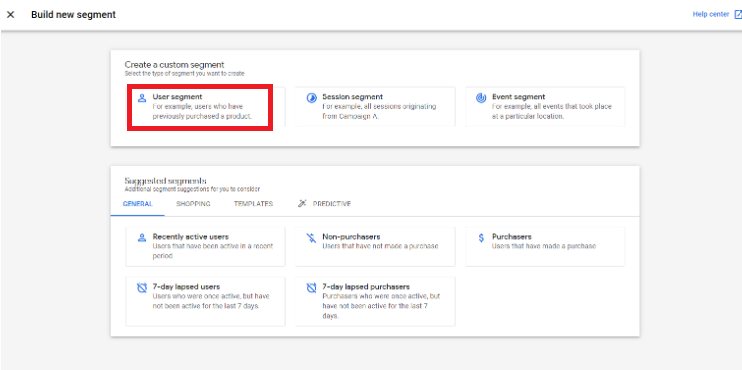Click the 7-day lapsed purchasers clock icon

[x=311, y=288]
